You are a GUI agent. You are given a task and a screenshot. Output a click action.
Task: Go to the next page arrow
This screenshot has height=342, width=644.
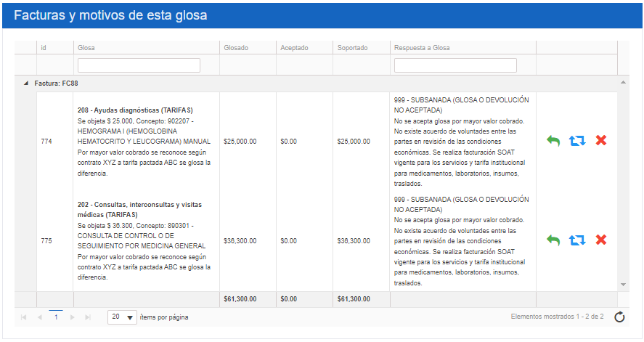click(72, 317)
